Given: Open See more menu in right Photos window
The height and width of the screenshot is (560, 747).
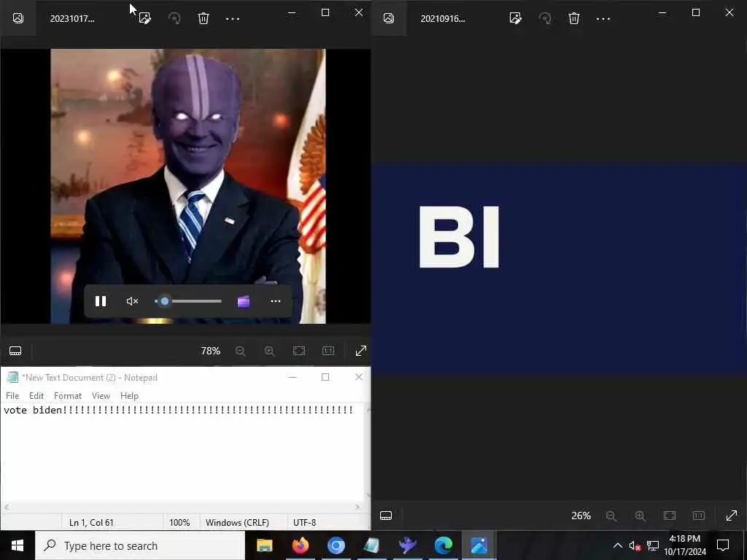Looking at the screenshot, I should pos(603,19).
